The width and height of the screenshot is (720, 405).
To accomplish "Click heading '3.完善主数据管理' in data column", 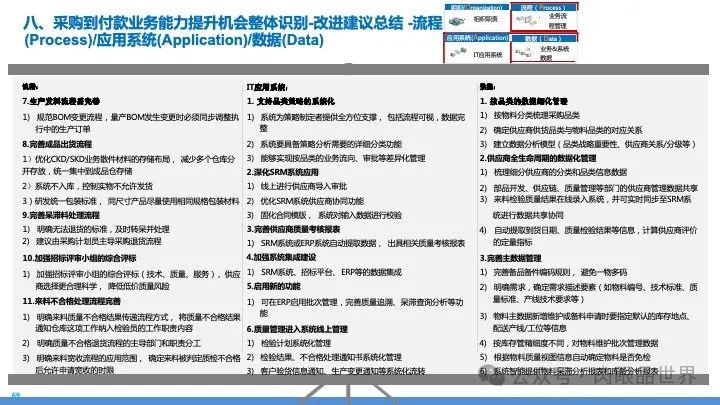I will (511, 258).
